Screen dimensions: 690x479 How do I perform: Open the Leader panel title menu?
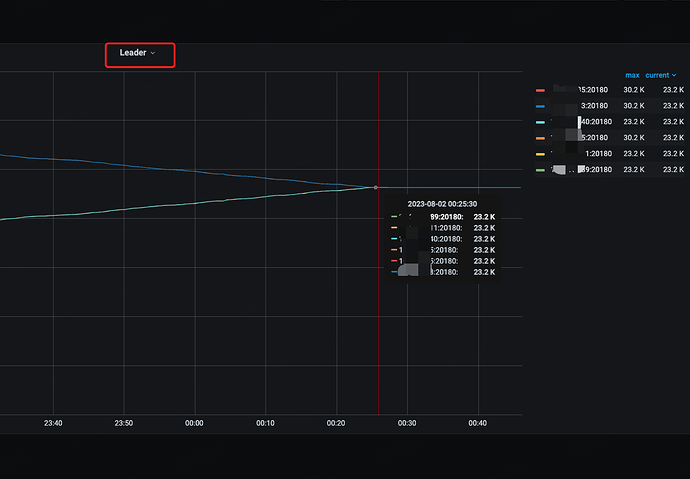133,53
